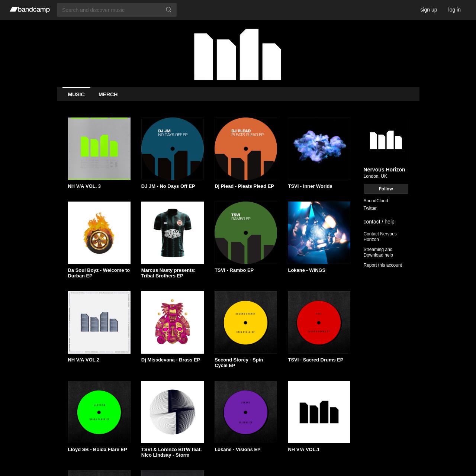476x476 pixels.
Task: Open TSVI Rambo EP green cover
Action: [246, 233]
